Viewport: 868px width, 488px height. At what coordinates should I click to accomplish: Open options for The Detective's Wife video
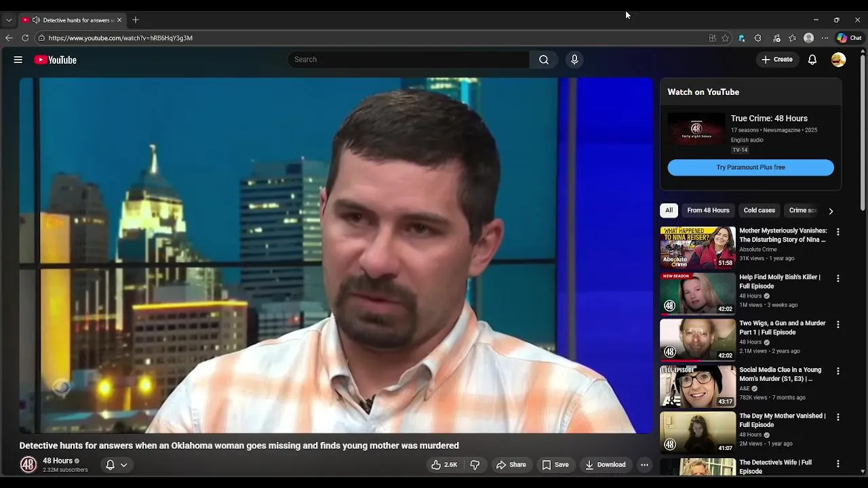pyautogui.click(x=838, y=464)
